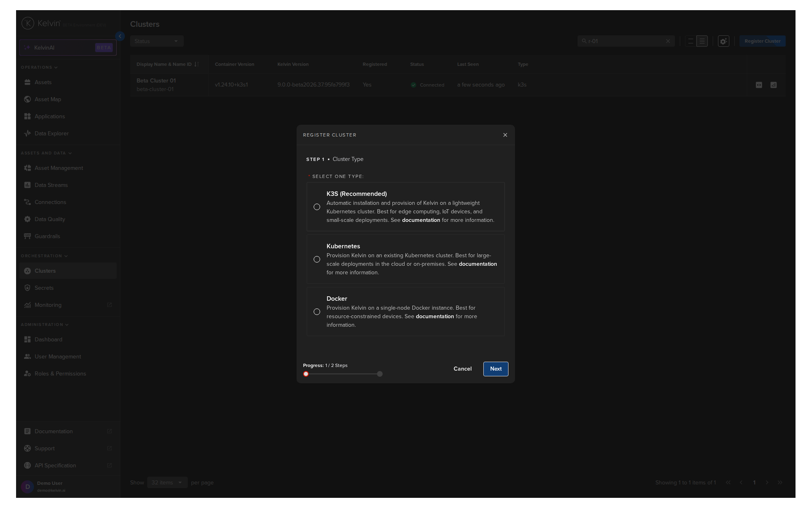Open table settings gear icon

coord(723,41)
